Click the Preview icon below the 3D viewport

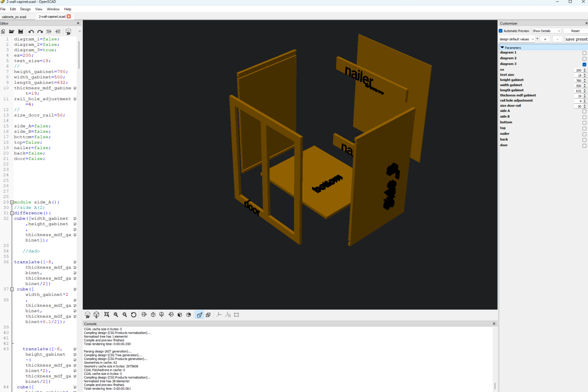click(88, 315)
